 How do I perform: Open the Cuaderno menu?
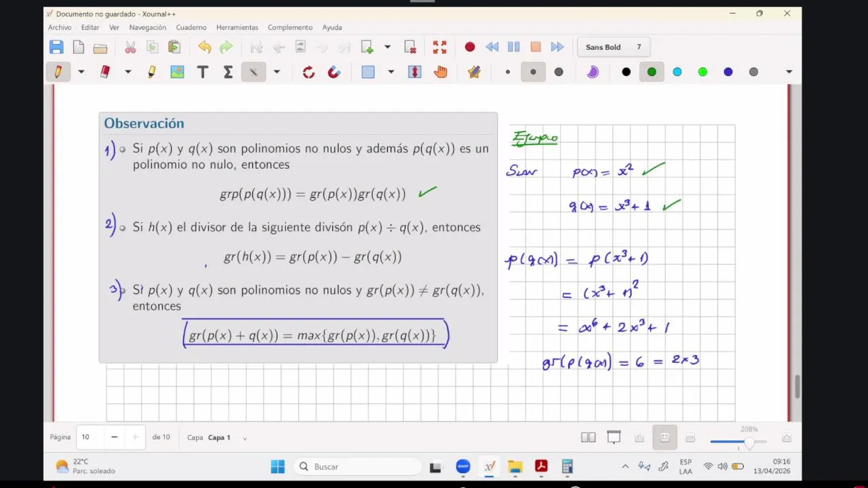191,27
